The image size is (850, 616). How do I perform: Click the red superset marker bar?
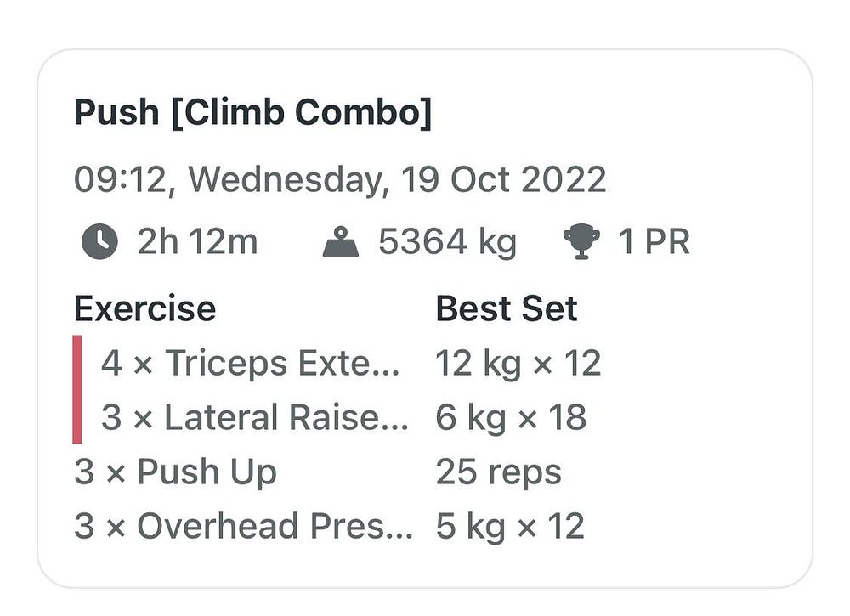(x=77, y=389)
